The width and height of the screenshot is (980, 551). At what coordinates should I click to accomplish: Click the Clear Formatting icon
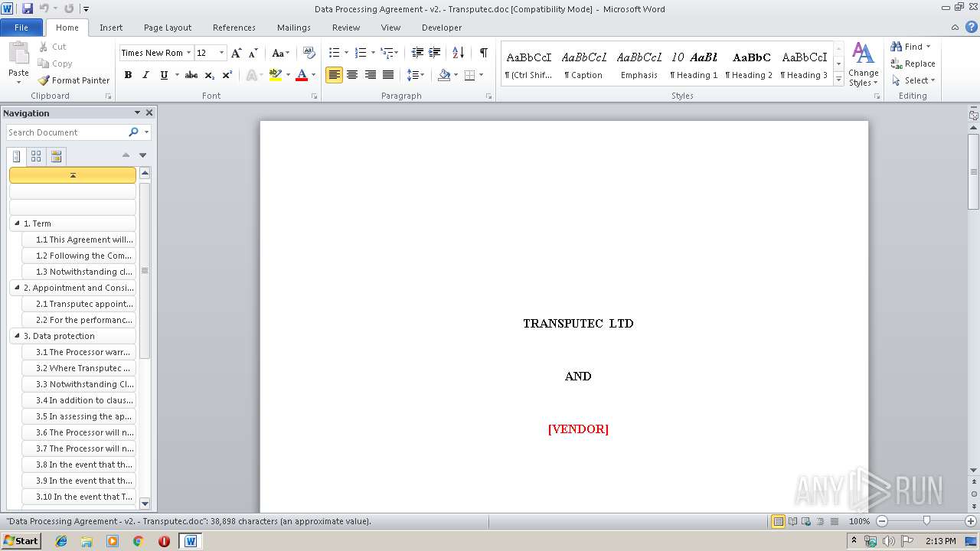pos(309,53)
